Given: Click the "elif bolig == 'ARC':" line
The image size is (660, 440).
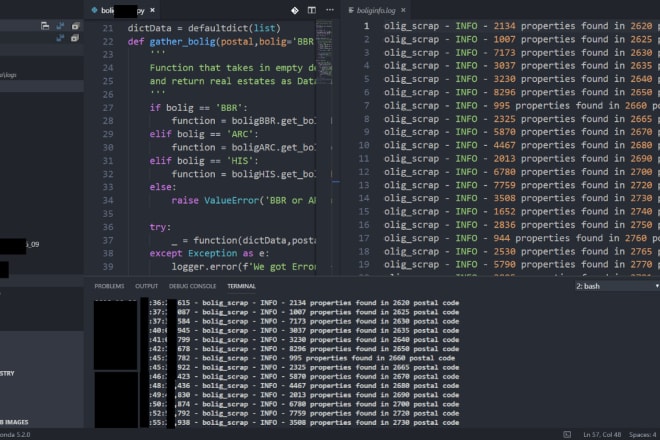Looking at the screenshot, I should tap(204, 134).
